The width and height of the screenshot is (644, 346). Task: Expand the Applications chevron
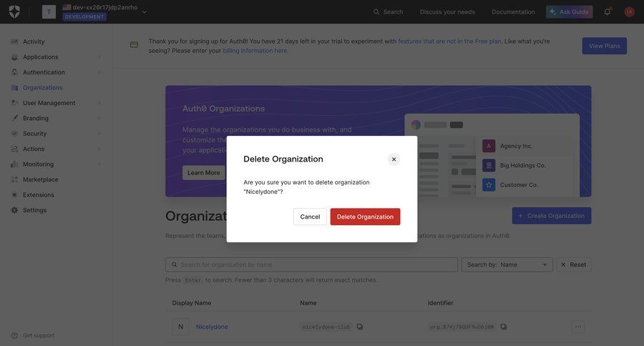pos(99,57)
